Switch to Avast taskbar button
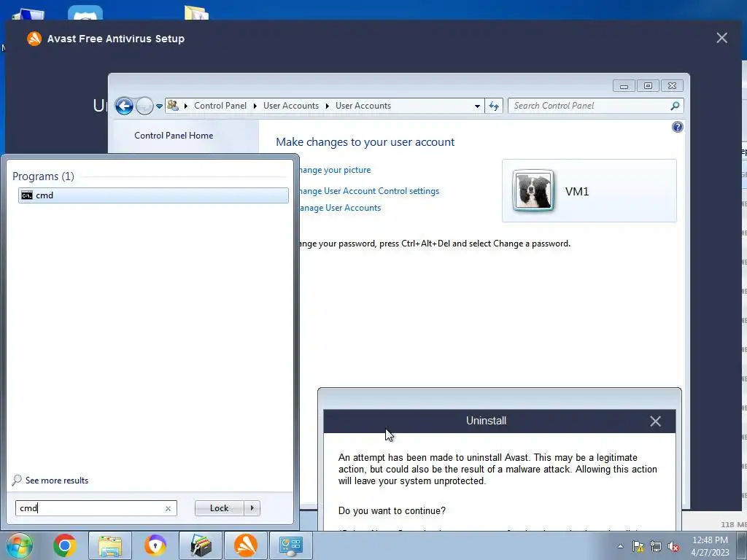 pos(246,545)
